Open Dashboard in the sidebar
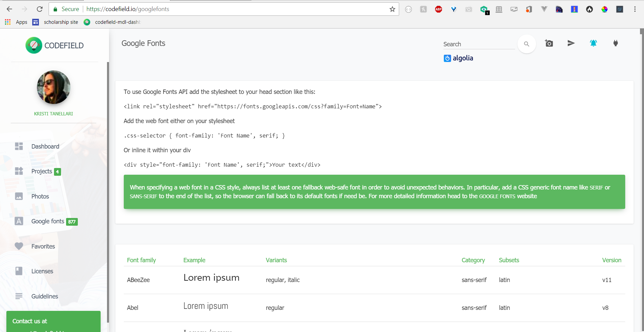 (x=45, y=147)
